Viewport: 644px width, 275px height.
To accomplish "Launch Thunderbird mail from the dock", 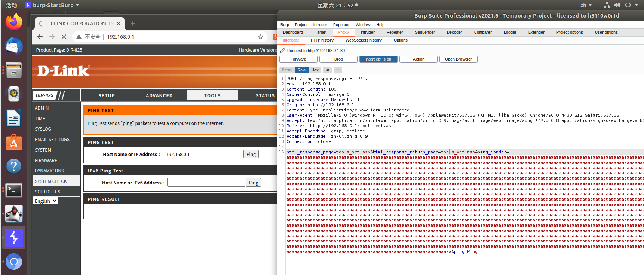I will click(14, 46).
